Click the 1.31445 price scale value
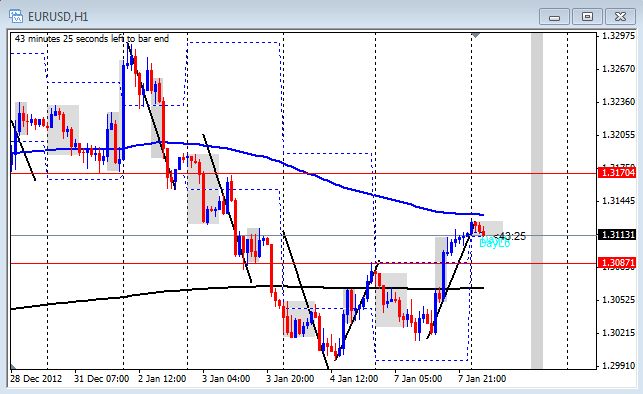The height and width of the screenshot is (394, 643). pos(618,200)
